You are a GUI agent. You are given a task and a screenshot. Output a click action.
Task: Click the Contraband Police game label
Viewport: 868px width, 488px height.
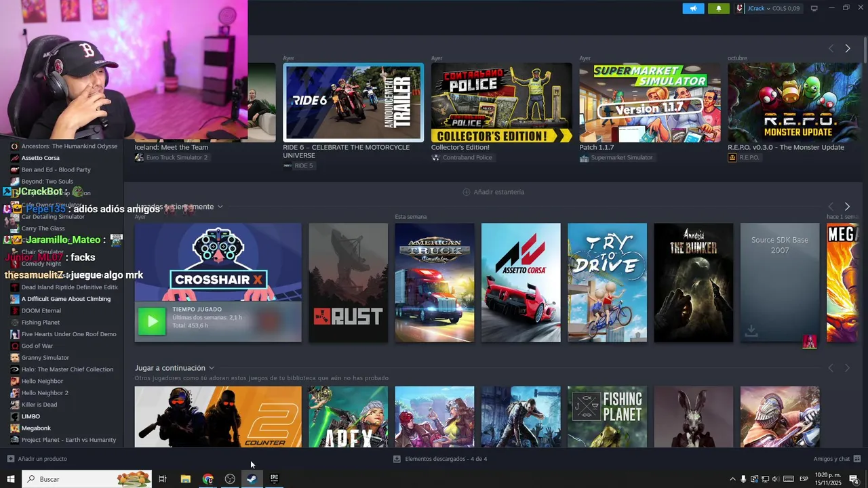tap(467, 157)
